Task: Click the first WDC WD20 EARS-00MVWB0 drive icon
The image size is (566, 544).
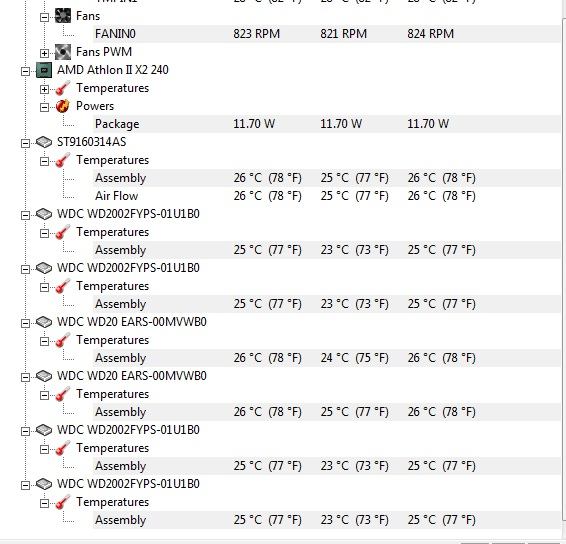Action: [44, 322]
